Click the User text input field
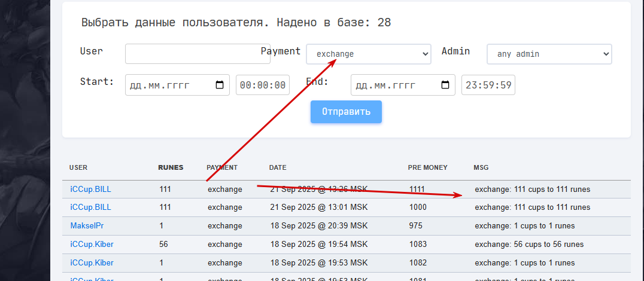Image resolution: width=644 pixels, height=281 pixels. coord(198,54)
